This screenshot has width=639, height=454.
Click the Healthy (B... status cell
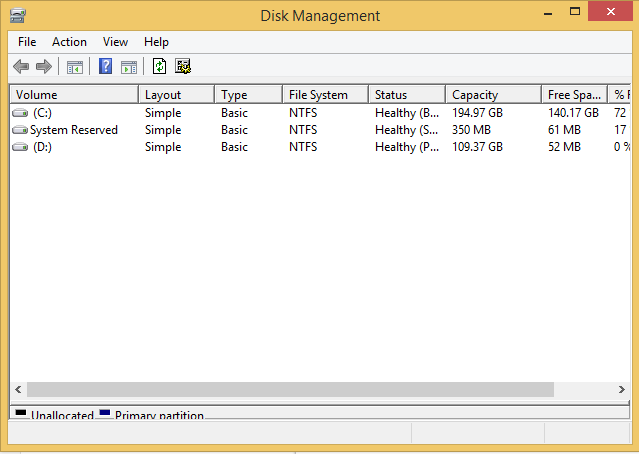coord(407,113)
